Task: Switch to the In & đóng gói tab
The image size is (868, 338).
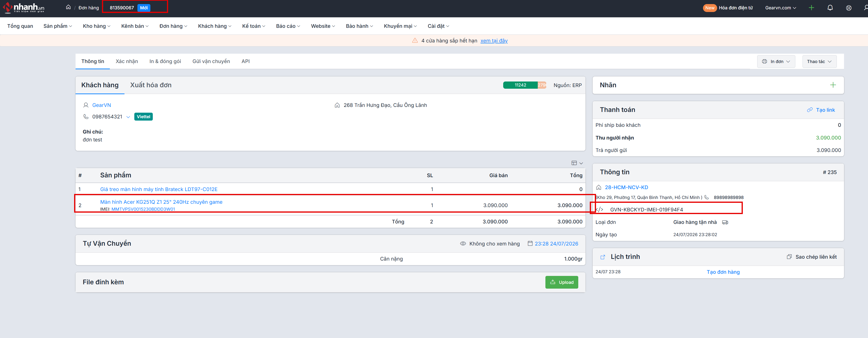Action: coord(165,62)
